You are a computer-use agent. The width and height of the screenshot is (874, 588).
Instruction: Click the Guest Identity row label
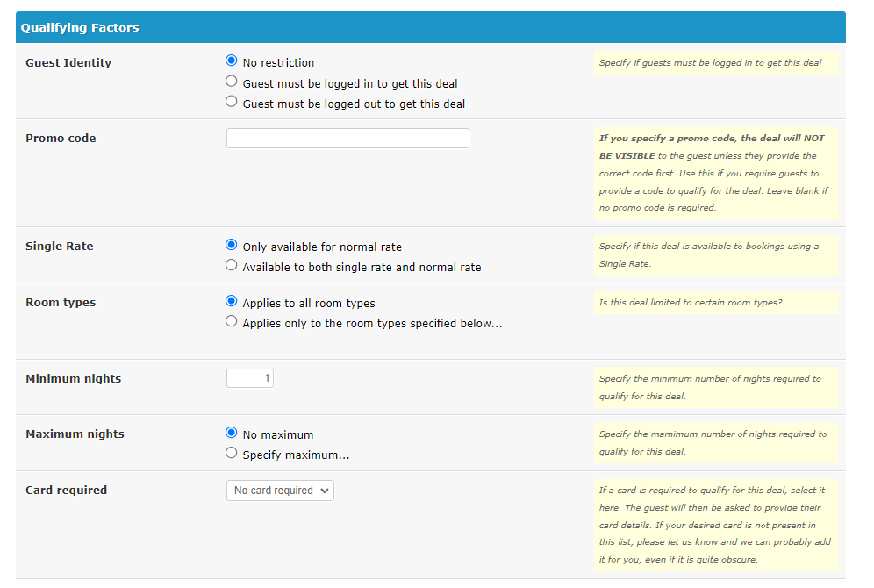pos(68,62)
